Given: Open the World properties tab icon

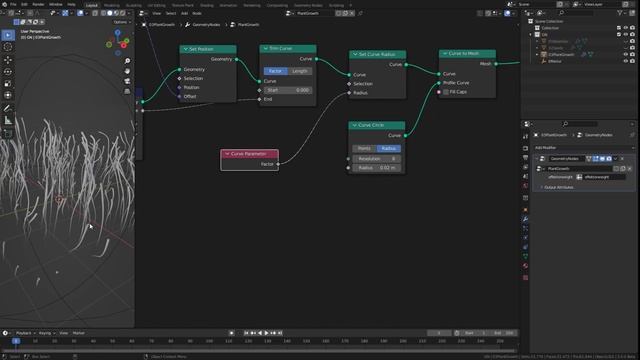Looking at the screenshot, I should coord(525,186).
